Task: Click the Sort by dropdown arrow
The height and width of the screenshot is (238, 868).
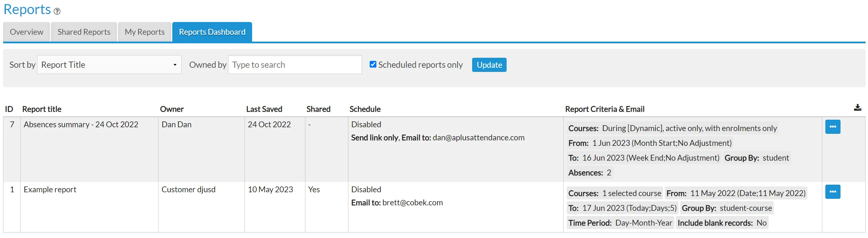Action: 175,65
